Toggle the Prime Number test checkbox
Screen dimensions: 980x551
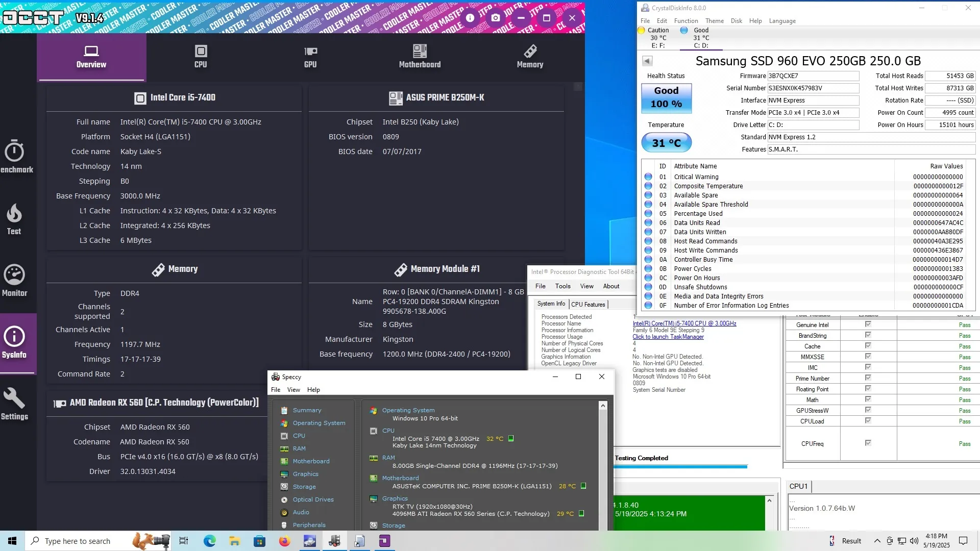868,378
